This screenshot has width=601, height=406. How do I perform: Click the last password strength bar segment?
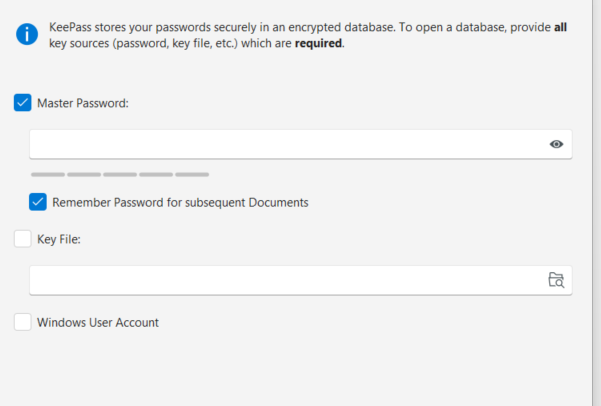coord(192,174)
